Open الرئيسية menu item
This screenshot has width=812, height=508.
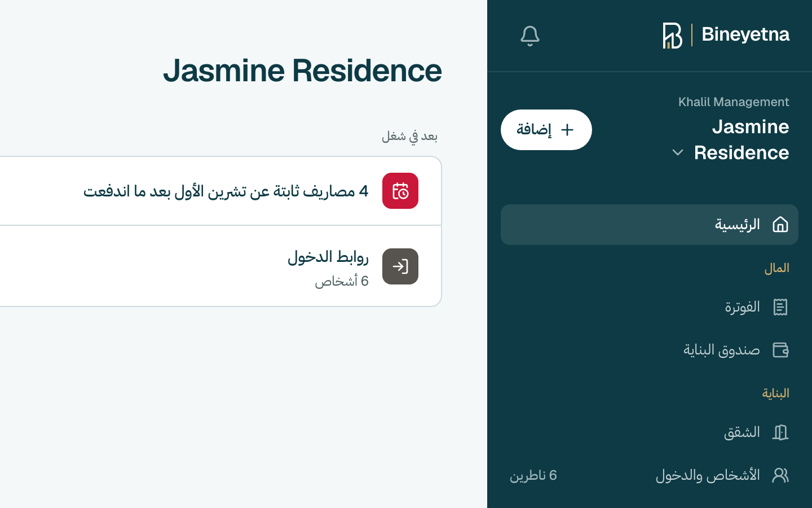[x=650, y=225]
